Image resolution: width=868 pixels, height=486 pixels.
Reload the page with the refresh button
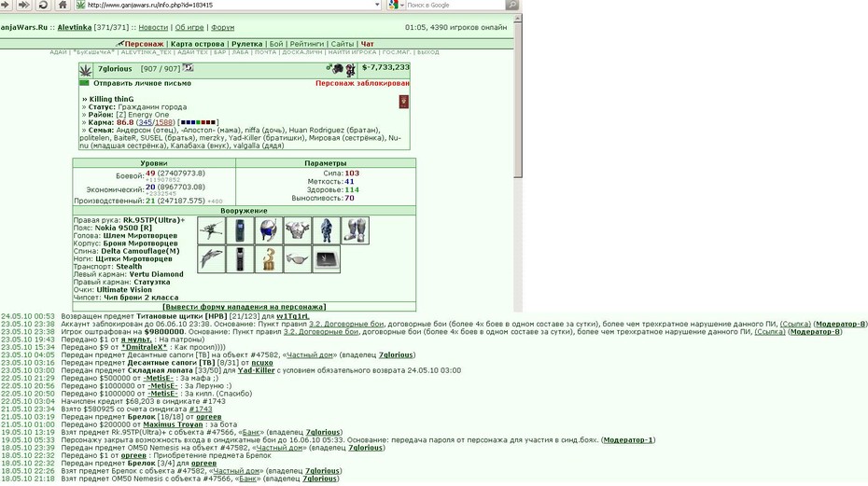pos(43,5)
